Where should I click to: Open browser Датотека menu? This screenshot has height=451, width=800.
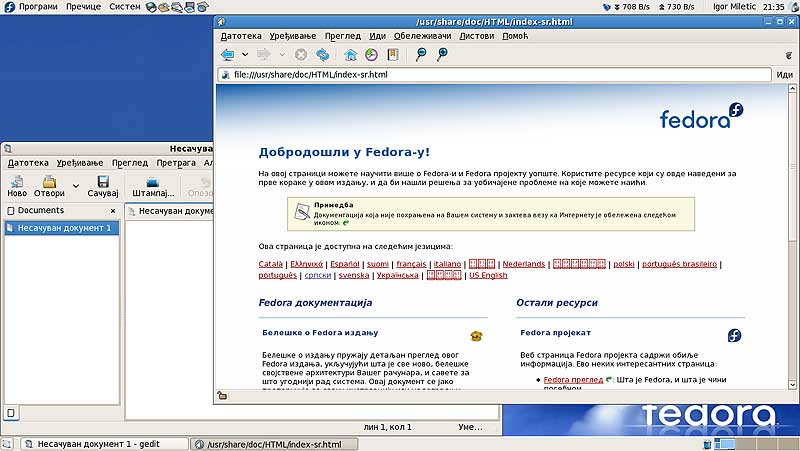[x=241, y=36]
